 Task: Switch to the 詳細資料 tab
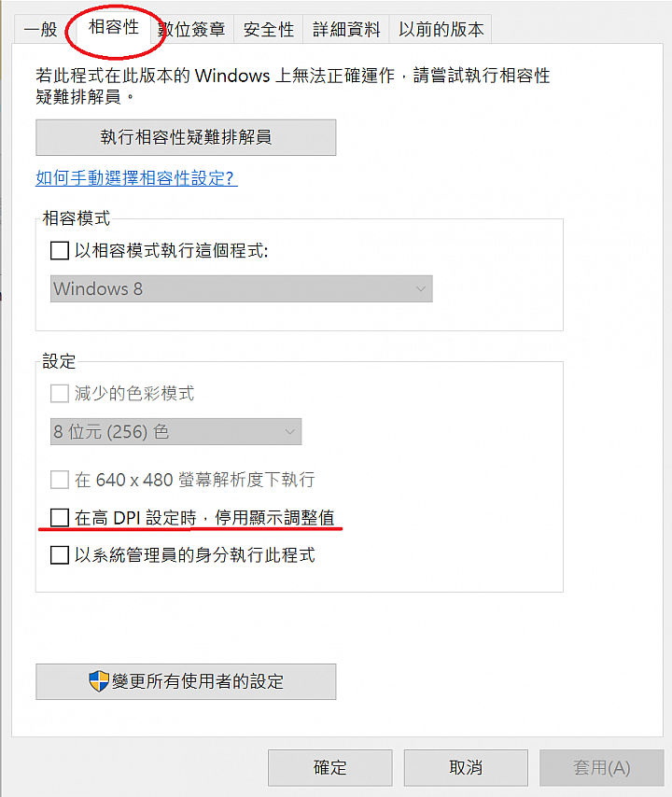tap(346, 30)
